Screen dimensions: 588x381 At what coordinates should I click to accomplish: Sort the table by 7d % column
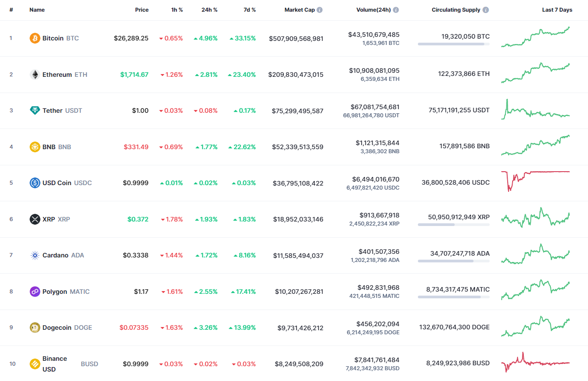tap(250, 9)
